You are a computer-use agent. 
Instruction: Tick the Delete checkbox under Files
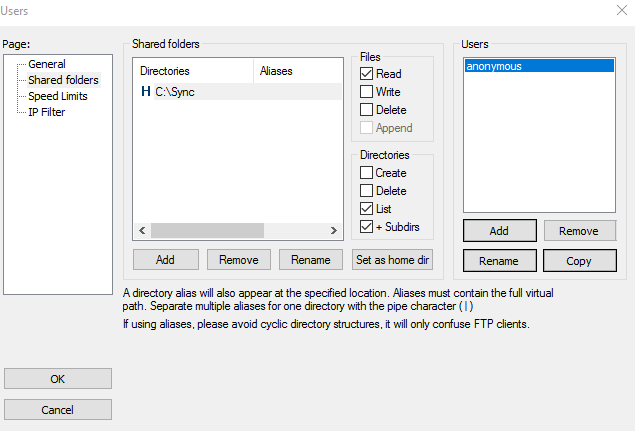point(367,110)
